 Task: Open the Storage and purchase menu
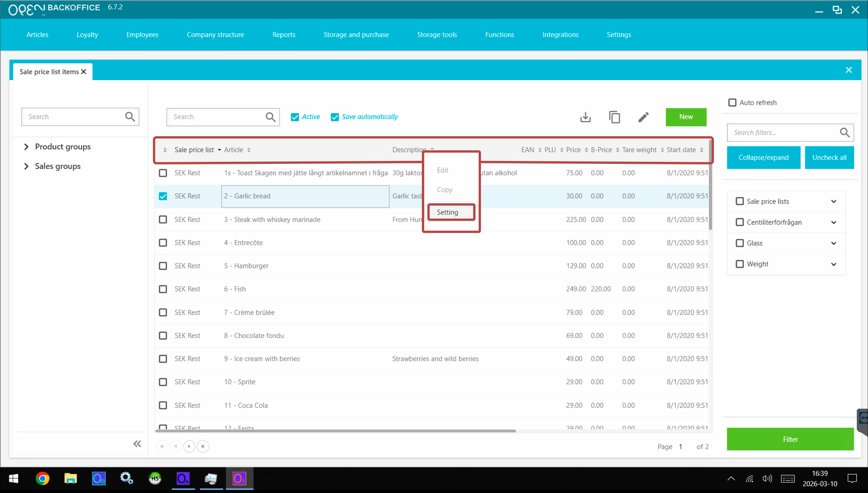click(356, 35)
